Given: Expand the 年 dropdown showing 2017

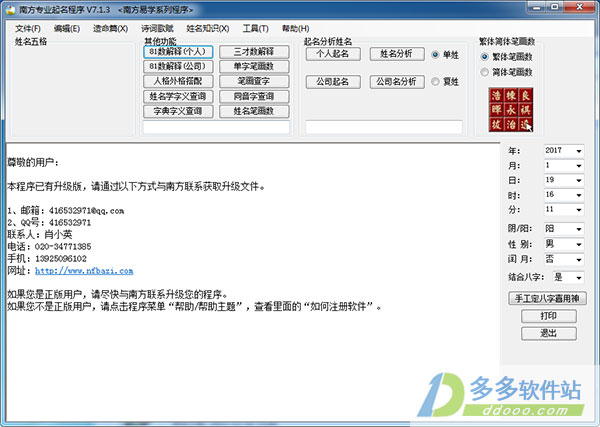Looking at the screenshot, I should coord(579,151).
